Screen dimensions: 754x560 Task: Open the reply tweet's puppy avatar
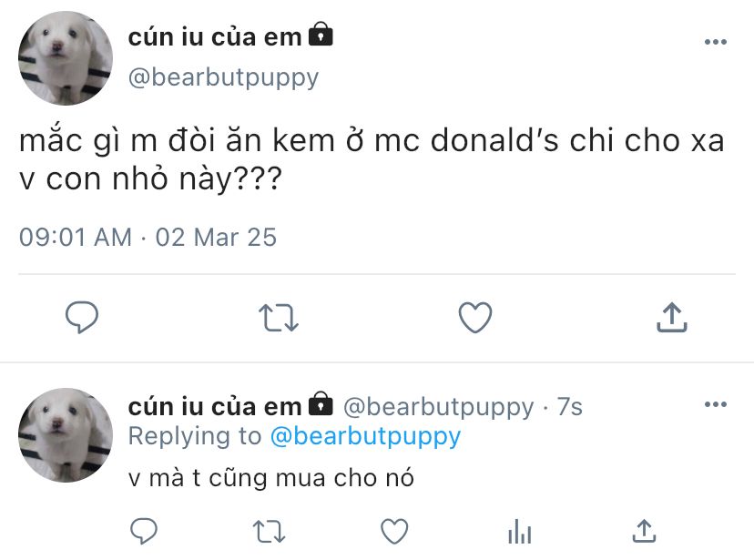(66, 435)
